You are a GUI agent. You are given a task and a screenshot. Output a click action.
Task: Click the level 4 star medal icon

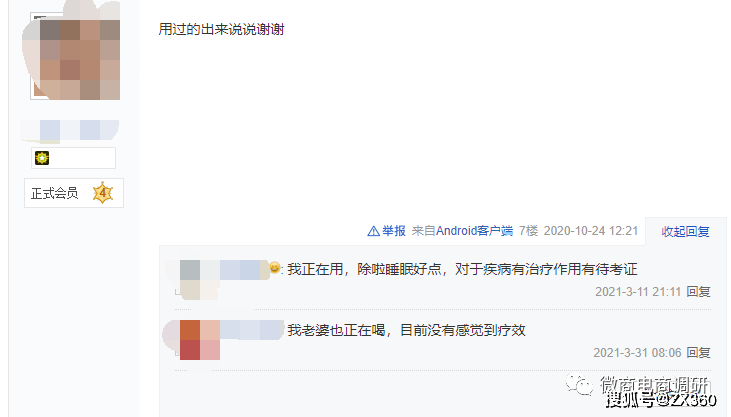(x=103, y=193)
